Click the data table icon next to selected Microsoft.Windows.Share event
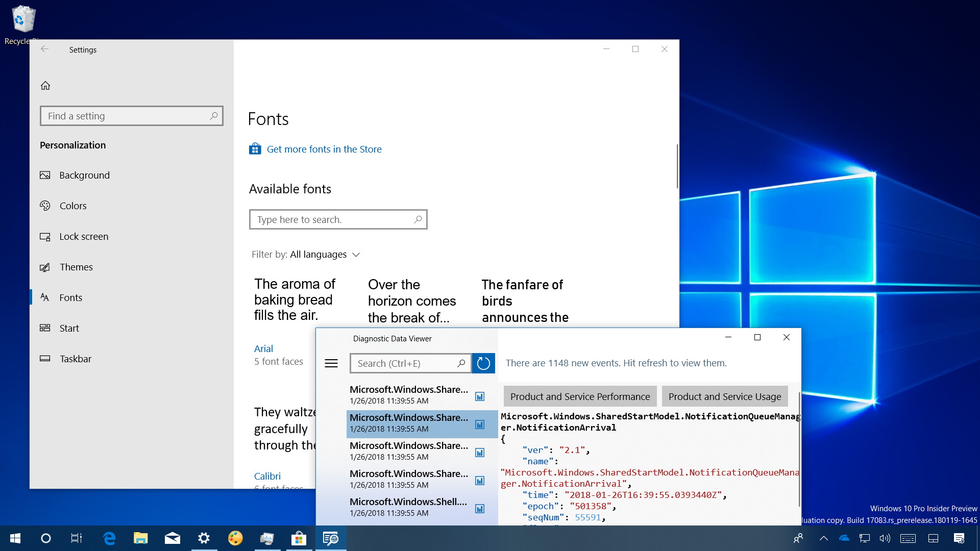The image size is (980, 551). [480, 424]
